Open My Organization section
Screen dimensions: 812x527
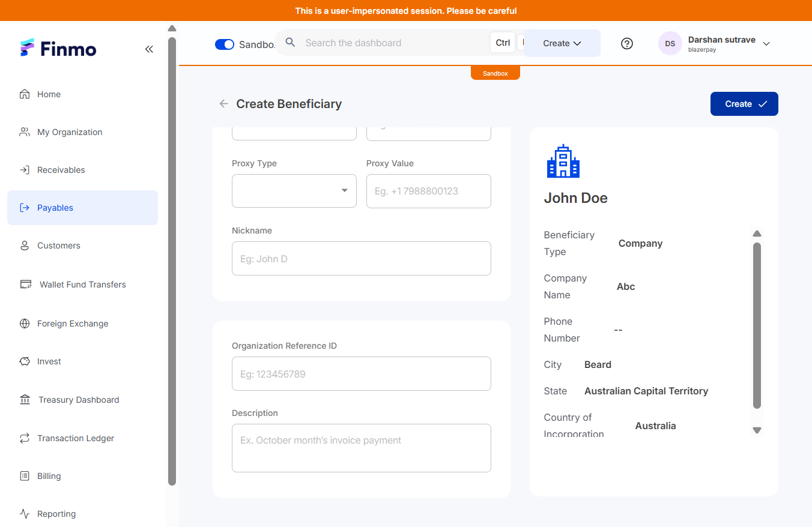[83, 132]
